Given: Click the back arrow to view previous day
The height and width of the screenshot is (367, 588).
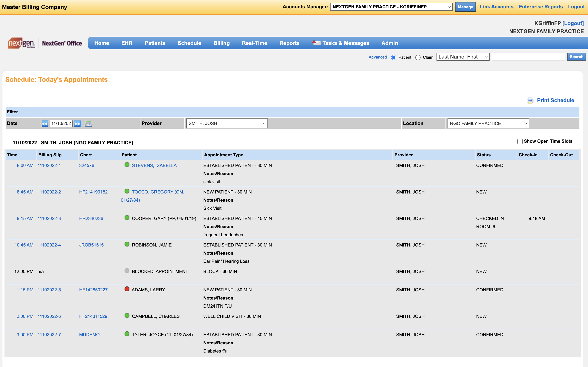Looking at the screenshot, I should point(45,124).
